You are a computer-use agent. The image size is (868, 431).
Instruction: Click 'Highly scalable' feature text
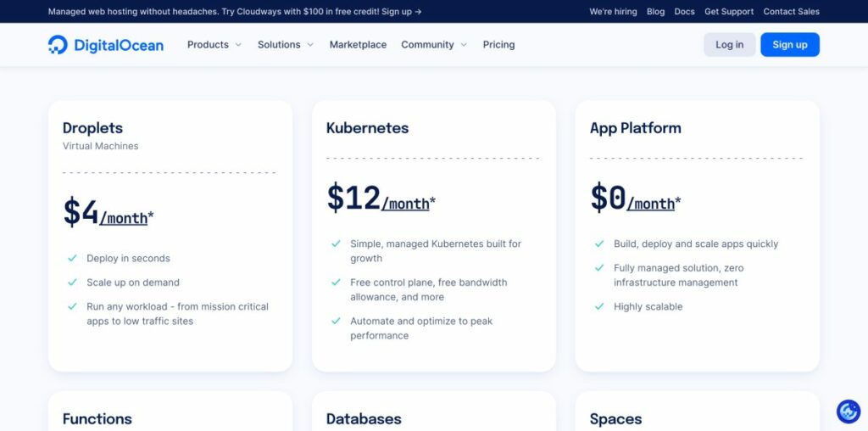pyautogui.click(x=648, y=307)
